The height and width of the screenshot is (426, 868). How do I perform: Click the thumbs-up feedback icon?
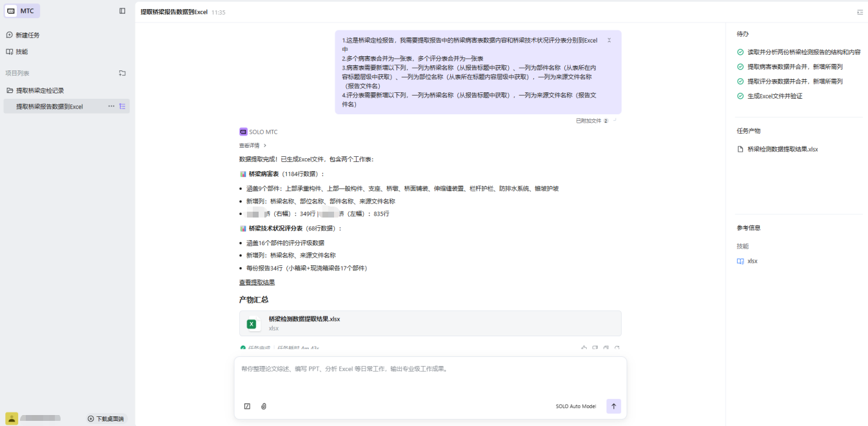tap(584, 348)
